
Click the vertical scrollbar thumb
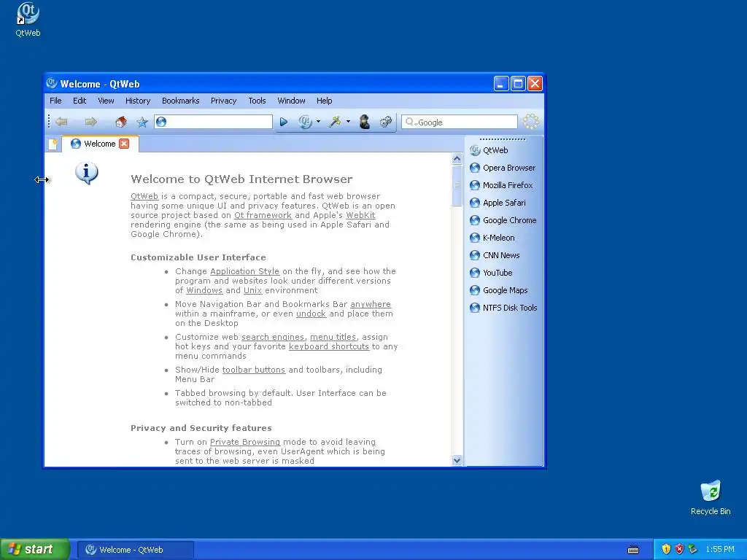pyautogui.click(x=457, y=186)
